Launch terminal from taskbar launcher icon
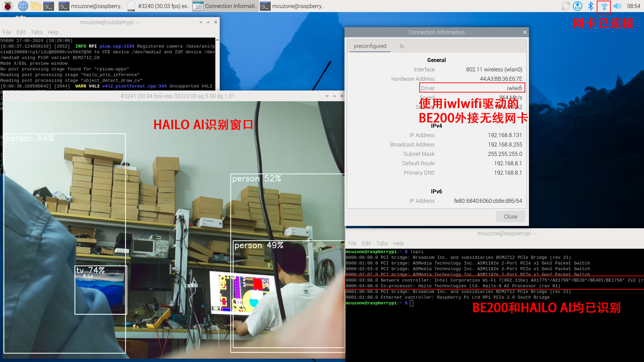Screen dimensions: 644x362 coord(49,6)
